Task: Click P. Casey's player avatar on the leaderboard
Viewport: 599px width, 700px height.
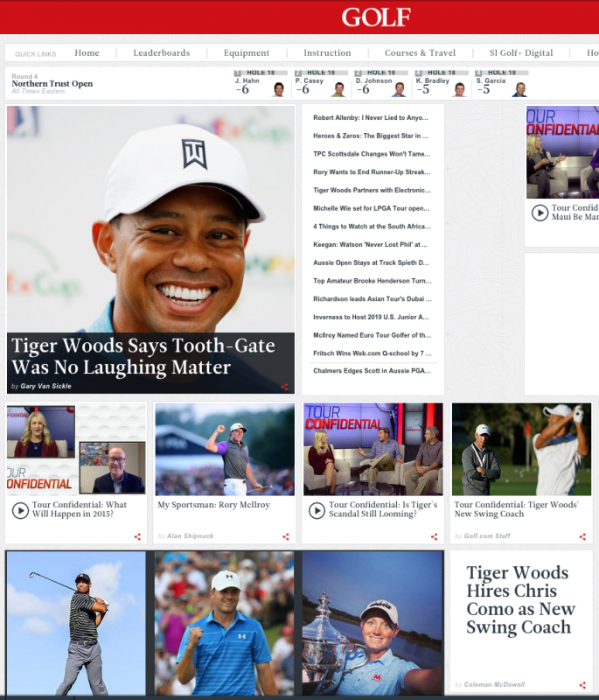Action: point(339,89)
